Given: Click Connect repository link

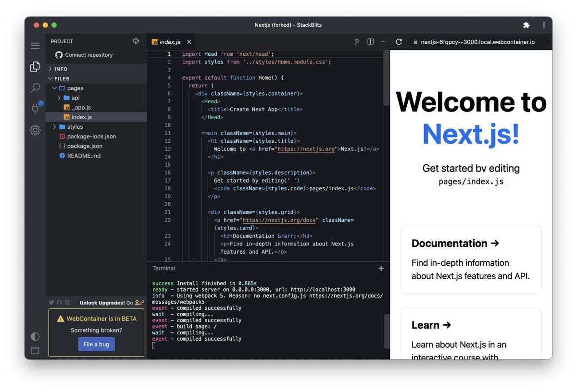Looking at the screenshot, I should pyautogui.click(x=89, y=55).
